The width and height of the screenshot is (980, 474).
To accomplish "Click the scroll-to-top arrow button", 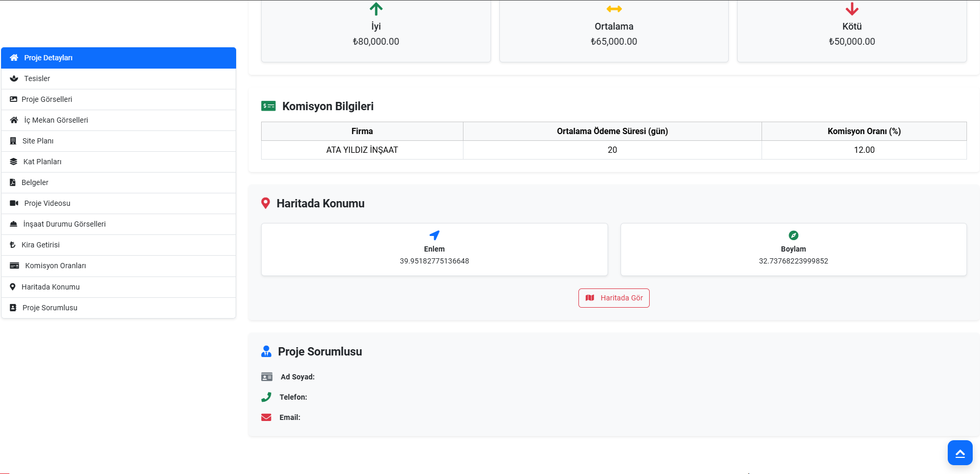I will coord(960,453).
